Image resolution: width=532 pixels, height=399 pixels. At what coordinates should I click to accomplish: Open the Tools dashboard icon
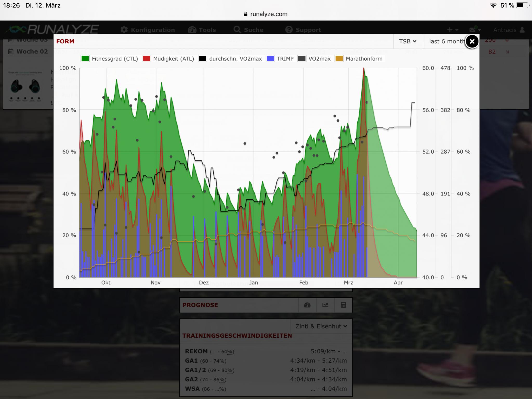pos(192,30)
